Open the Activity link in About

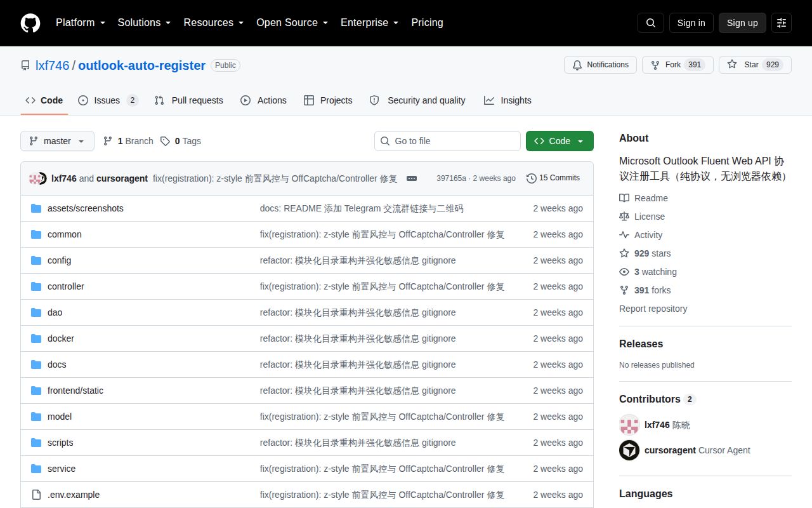coord(641,235)
